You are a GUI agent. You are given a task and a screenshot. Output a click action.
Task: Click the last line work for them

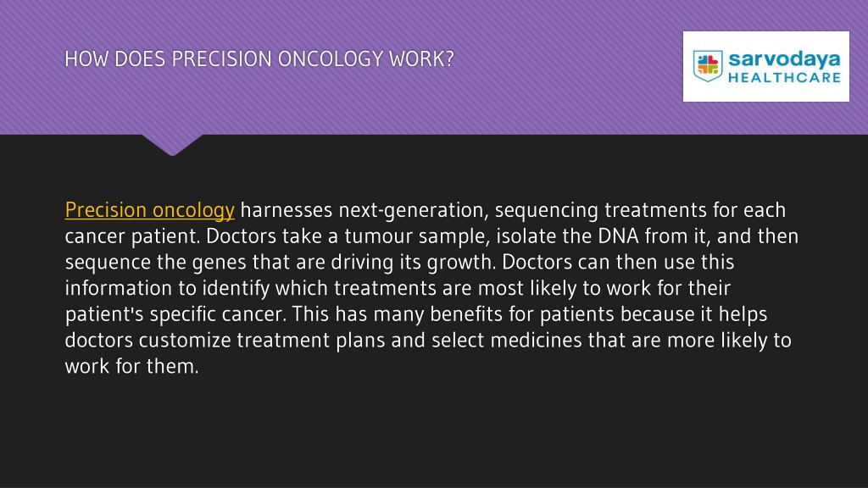(131, 366)
